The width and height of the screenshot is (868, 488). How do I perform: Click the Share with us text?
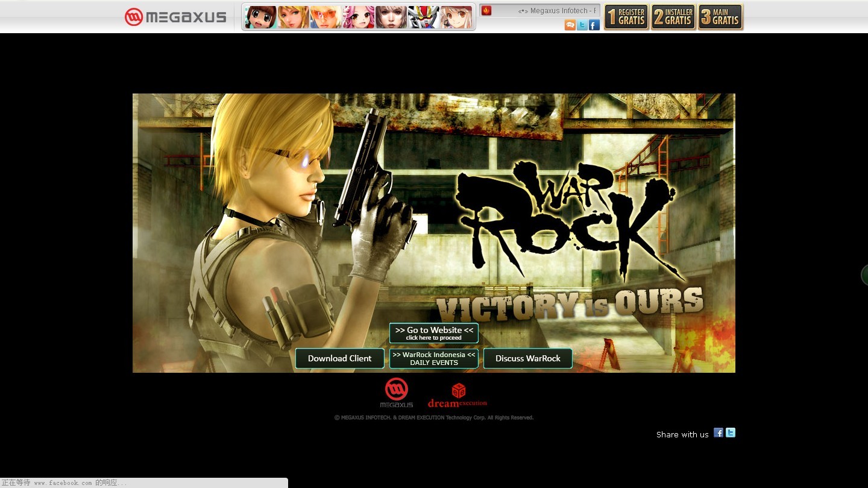pyautogui.click(x=682, y=434)
